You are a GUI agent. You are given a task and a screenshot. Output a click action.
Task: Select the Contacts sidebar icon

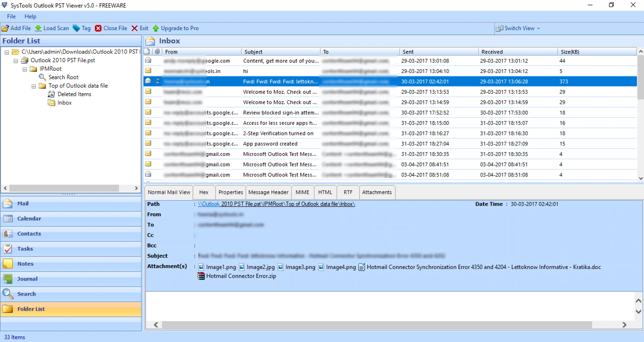(8, 233)
